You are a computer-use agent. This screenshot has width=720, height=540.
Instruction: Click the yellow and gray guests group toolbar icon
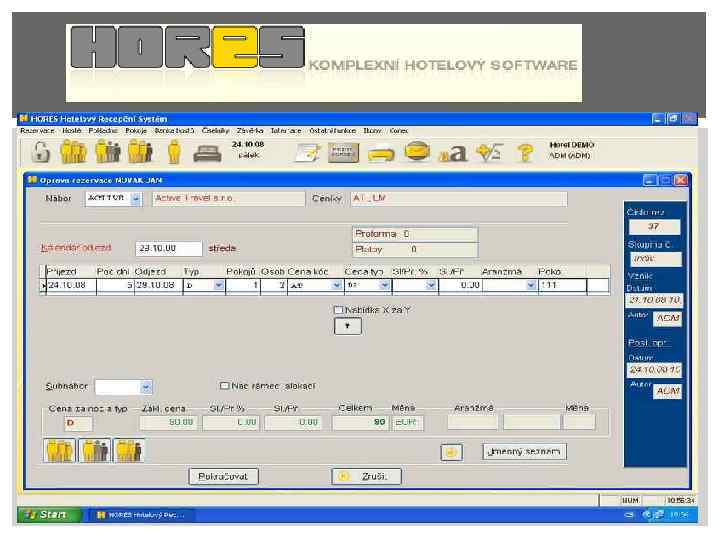[x=107, y=152]
